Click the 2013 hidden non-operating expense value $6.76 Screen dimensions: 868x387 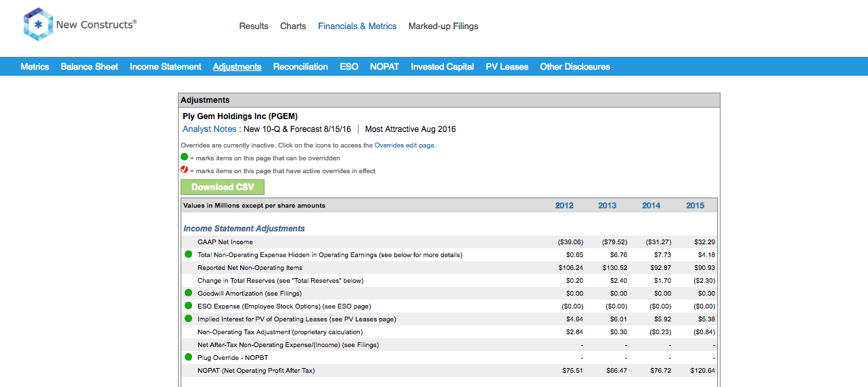618,254
